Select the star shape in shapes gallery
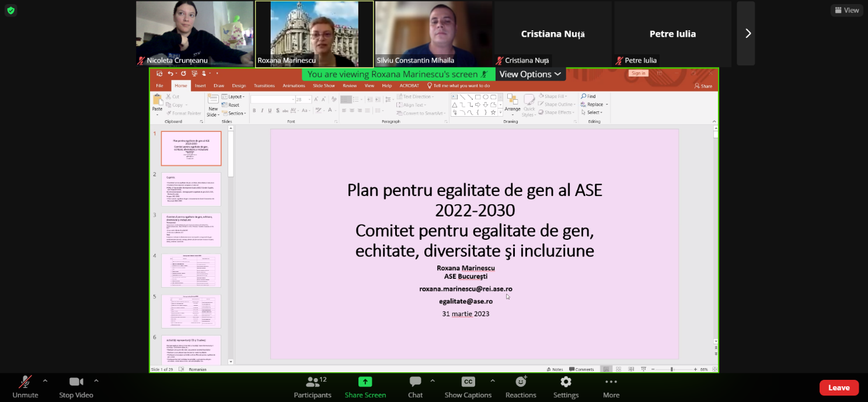The image size is (868, 402). pyautogui.click(x=493, y=112)
